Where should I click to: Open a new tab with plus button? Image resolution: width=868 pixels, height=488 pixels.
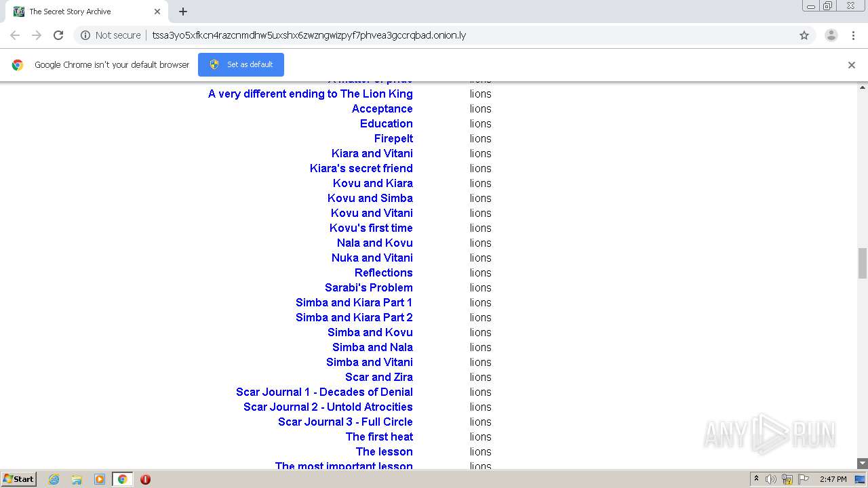pos(183,12)
